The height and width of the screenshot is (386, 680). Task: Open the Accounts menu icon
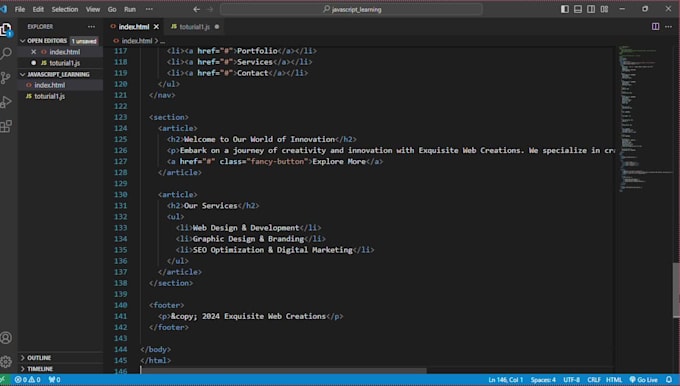point(6,337)
